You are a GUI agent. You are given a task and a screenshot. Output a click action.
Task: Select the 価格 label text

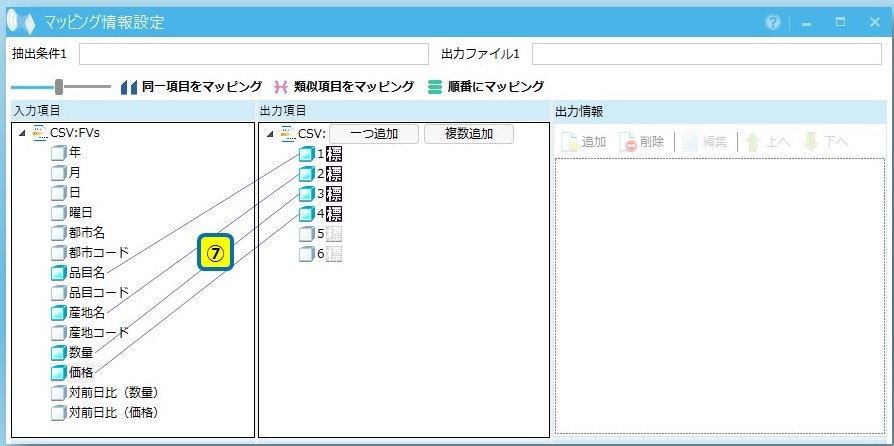(81, 372)
